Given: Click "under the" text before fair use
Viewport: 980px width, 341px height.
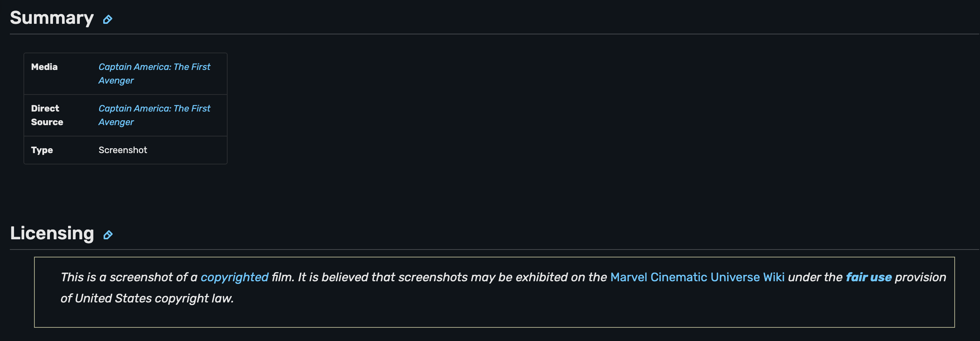Looking at the screenshot, I should click(815, 277).
